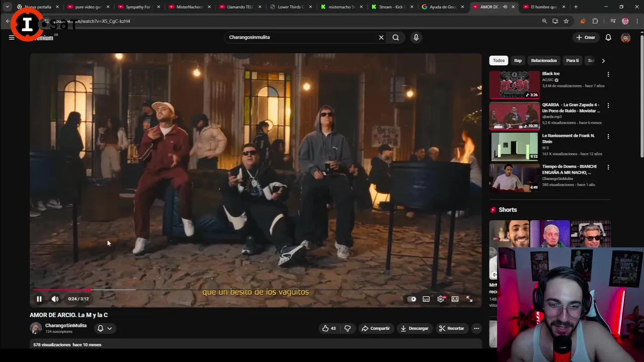Open Tiempo de Downs video title
644x362 pixels.
tap(570, 169)
